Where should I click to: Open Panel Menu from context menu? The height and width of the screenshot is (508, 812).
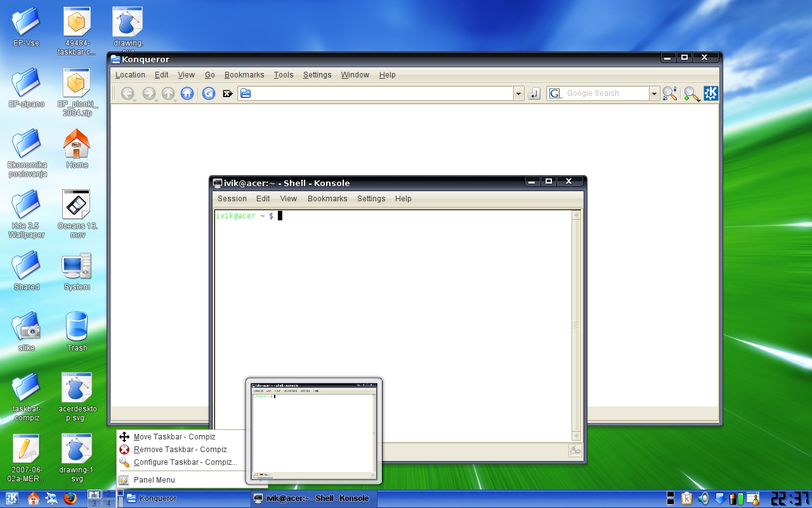181,480
